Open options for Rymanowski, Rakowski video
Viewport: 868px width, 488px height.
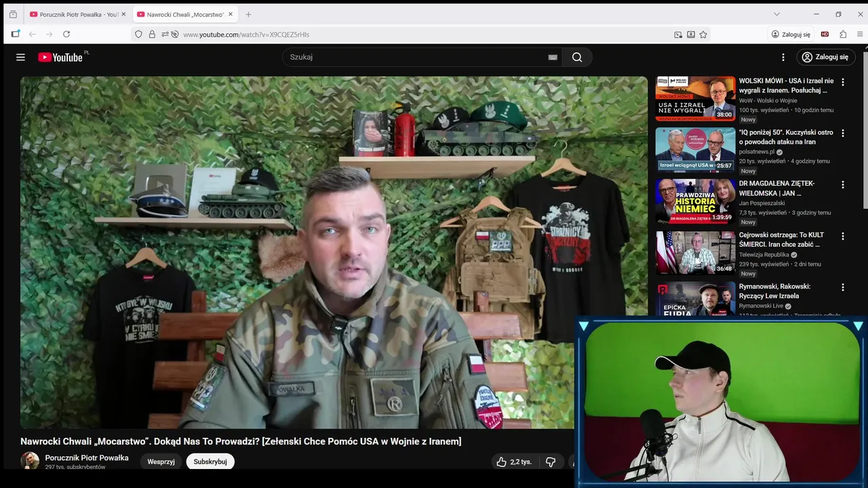coord(843,287)
